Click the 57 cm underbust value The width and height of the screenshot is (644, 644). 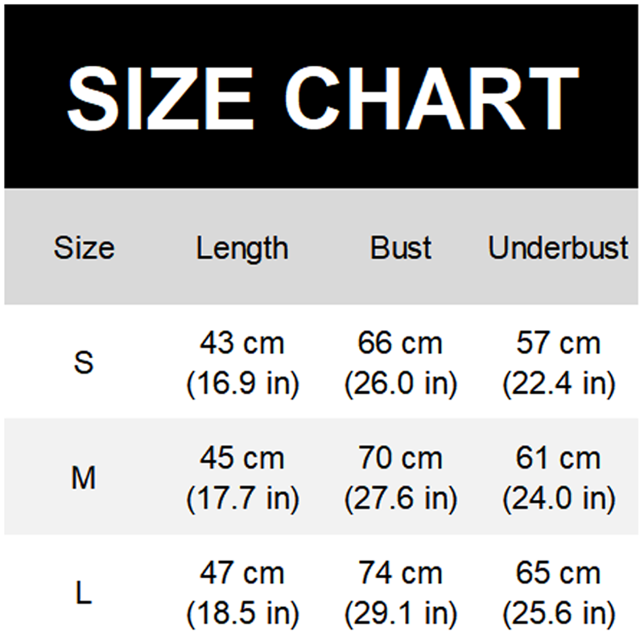click(559, 343)
